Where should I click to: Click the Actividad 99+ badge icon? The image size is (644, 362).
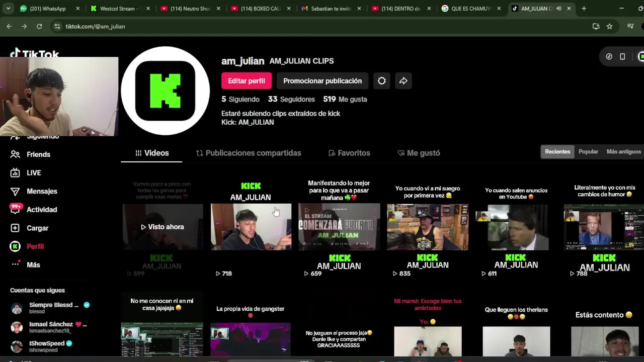coord(15,209)
